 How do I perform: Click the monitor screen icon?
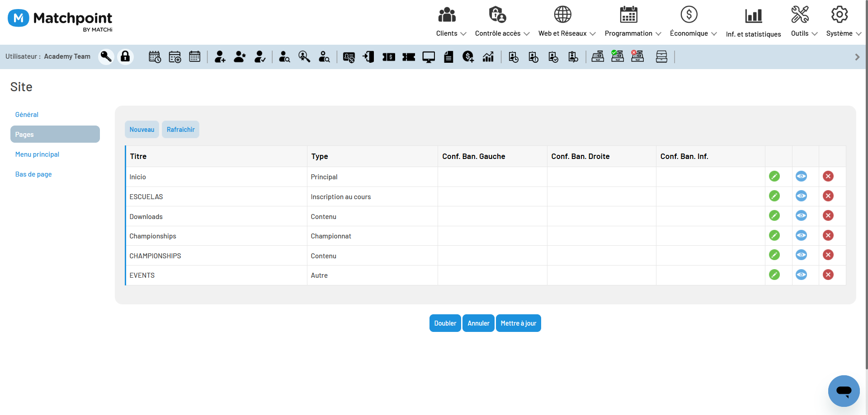coord(429,57)
